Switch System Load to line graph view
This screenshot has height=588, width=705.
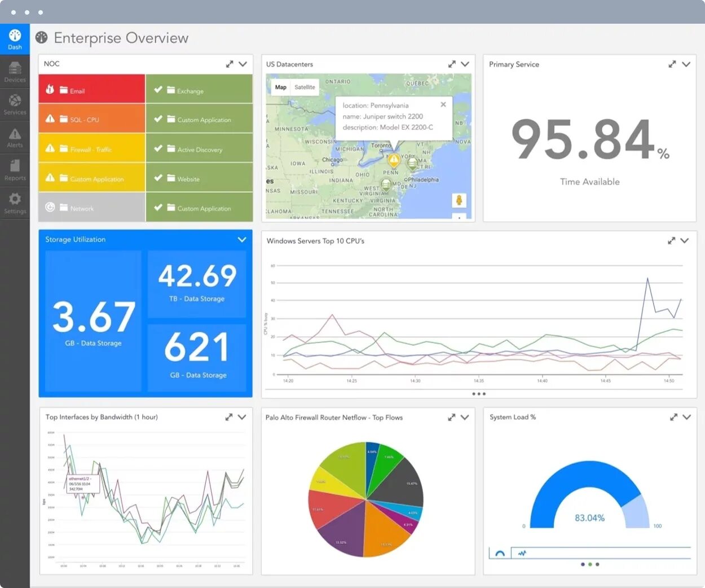click(522, 553)
